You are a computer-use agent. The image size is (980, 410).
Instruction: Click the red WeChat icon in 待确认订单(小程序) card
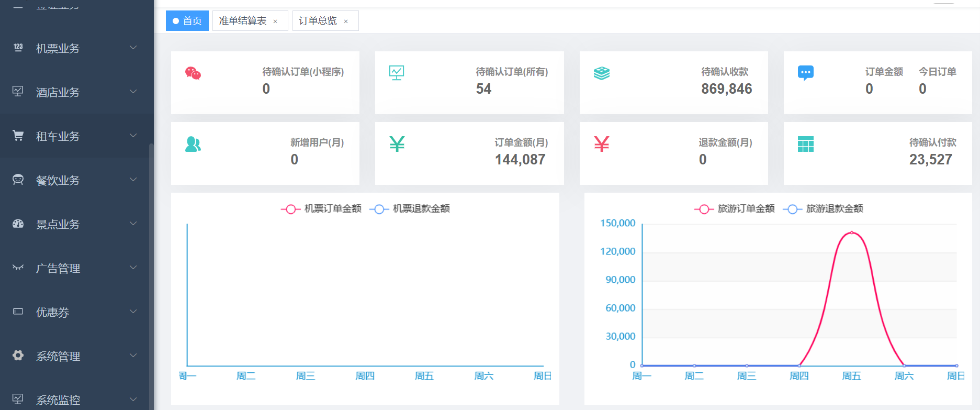[x=193, y=73]
